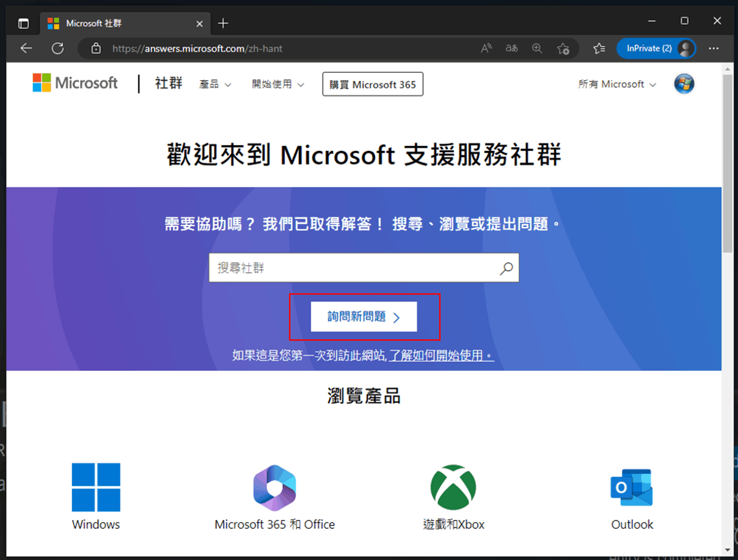Expand the 產品 dropdown menu

coord(215,84)
